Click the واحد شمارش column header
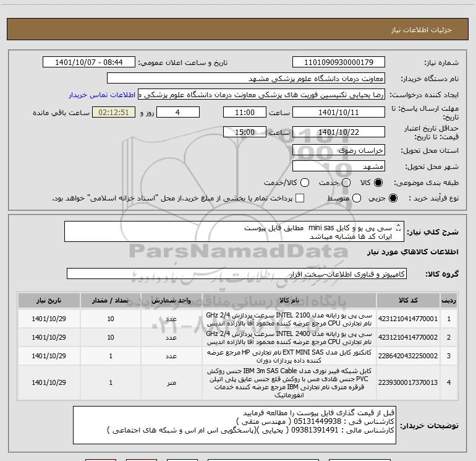This screenshot has height=461, width=476. point(171,300)
